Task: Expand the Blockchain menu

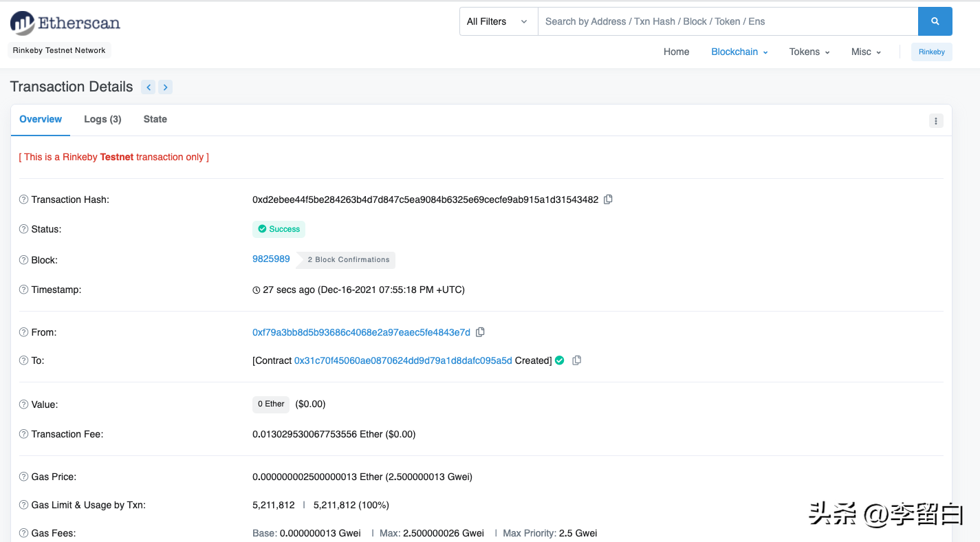Action: pyautogui.click(x=739, y=52)
